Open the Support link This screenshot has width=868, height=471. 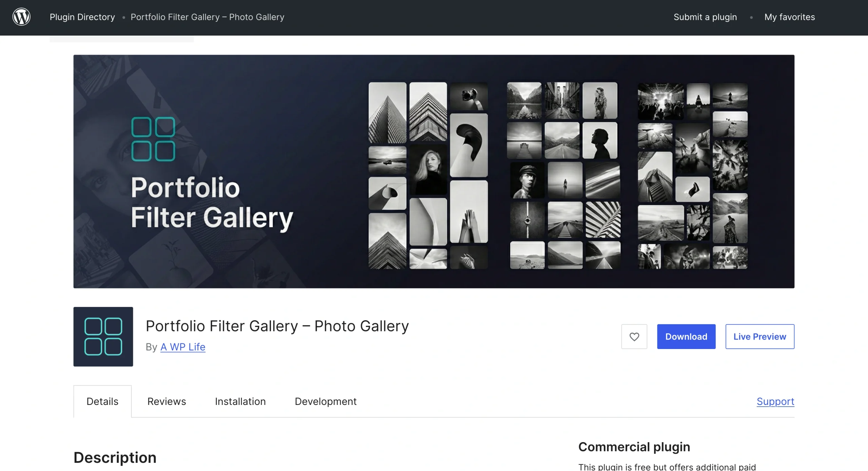[x=775, y=402]
